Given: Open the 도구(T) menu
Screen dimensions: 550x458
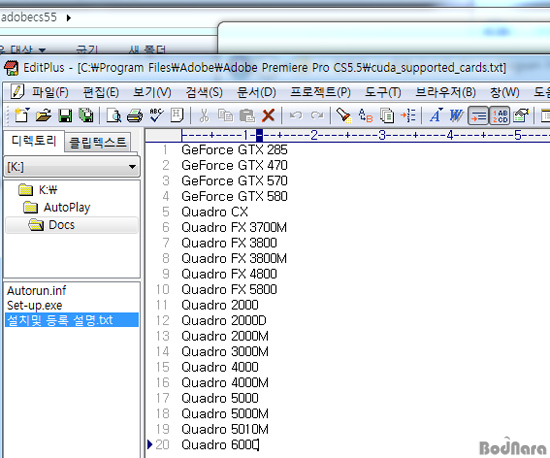Looking at the screenshot, I should tap(383, 92).
